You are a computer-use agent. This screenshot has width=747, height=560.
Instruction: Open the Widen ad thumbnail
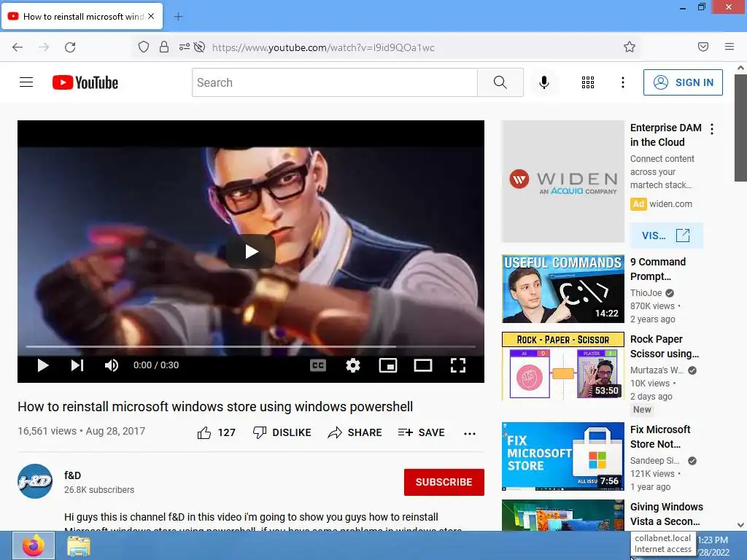pyautogui.click(x=562, y=182)
